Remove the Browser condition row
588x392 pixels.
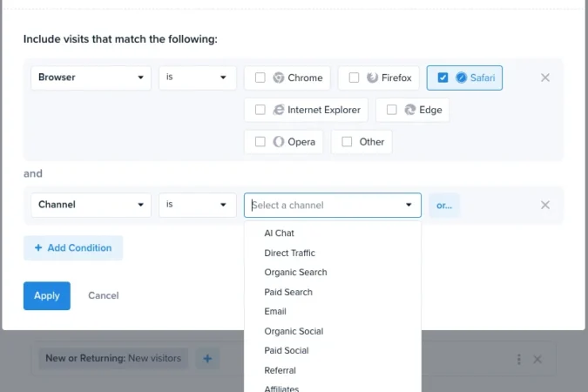(544, 78)
